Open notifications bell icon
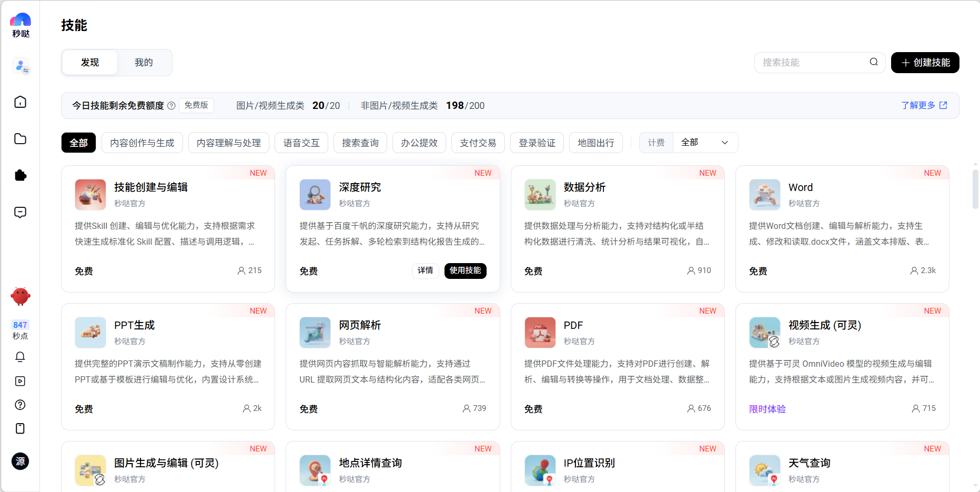The image size is (980, 492). pos(20,357)
